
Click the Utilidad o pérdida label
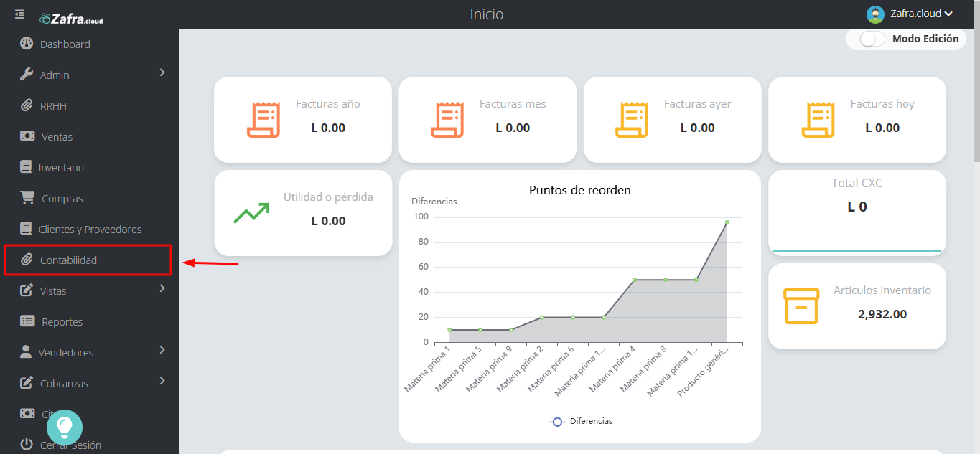(x=328, y=197)
